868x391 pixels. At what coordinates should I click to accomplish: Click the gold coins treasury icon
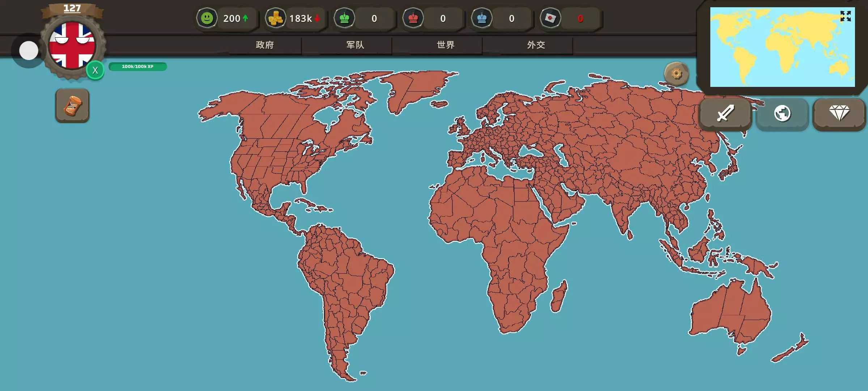coord(276,18)
